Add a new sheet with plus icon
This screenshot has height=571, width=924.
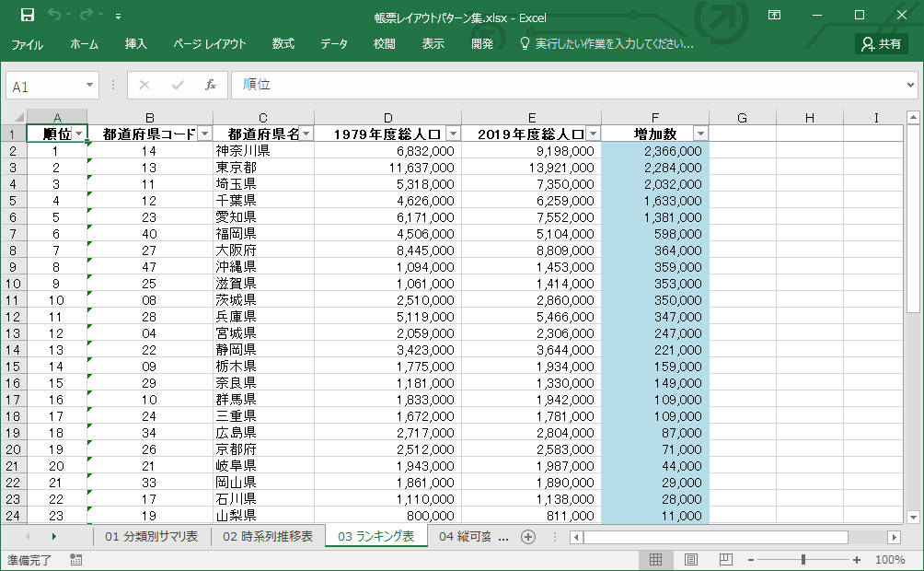528,537
